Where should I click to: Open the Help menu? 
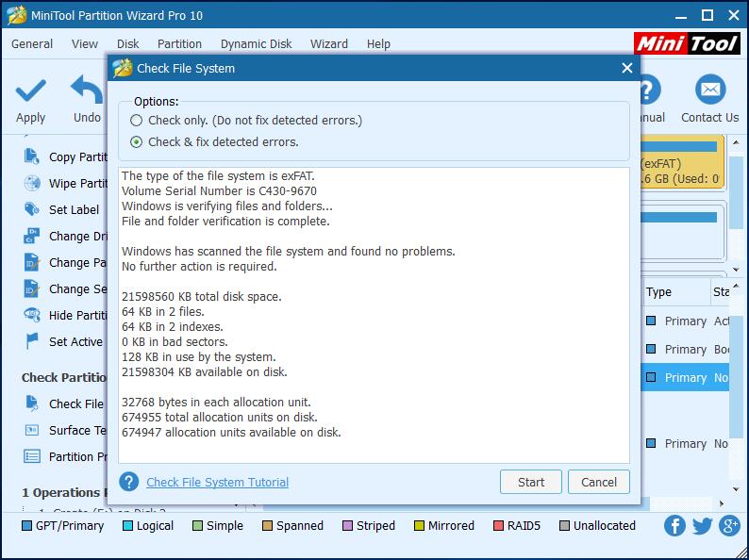point(378,44)
